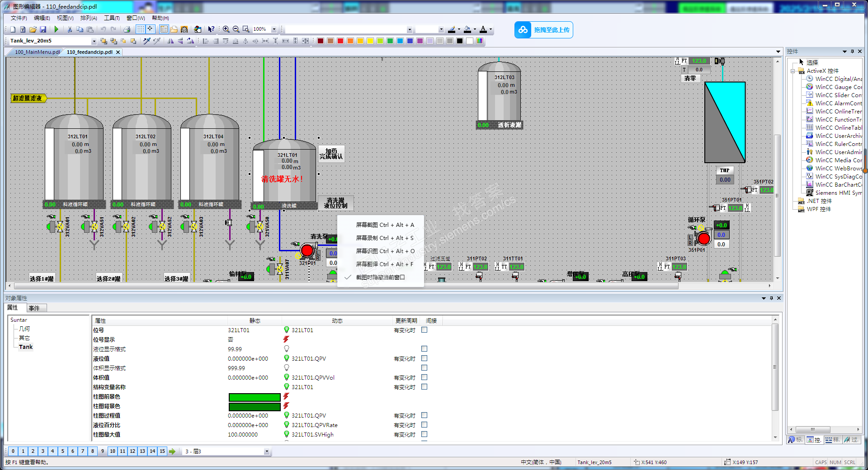The image size is (868, 470).
Task: Click the Zoom Out magnifier icon
Action: click(x=236, y=29)
